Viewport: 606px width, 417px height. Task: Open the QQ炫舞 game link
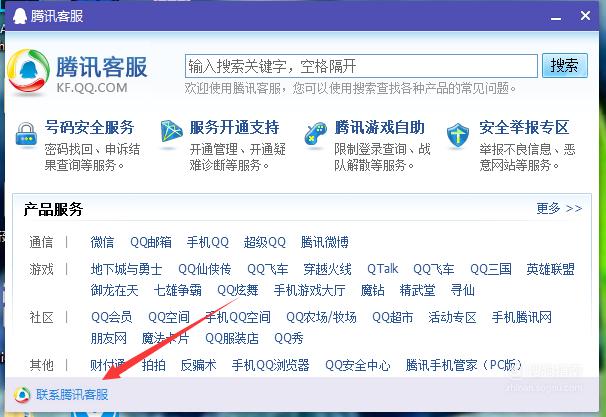pos(238,290)
